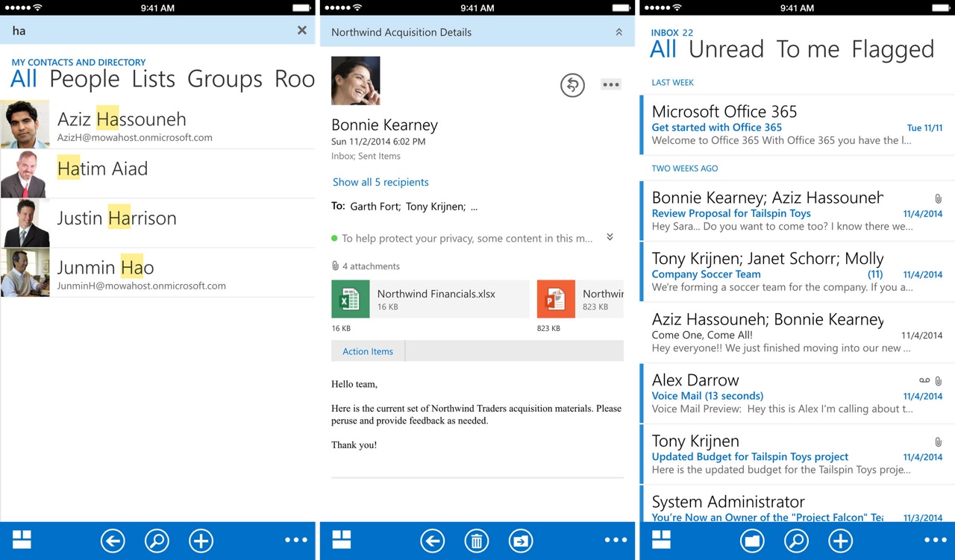Open the Action Items tab
Image resolution: width=955 pixels, height=560 pixels.
coord(368,351)
